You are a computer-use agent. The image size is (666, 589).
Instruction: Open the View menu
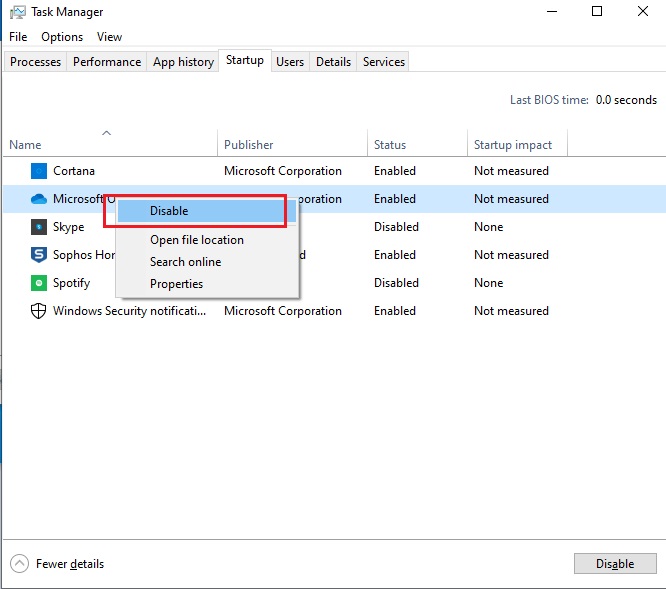point(109,37)
